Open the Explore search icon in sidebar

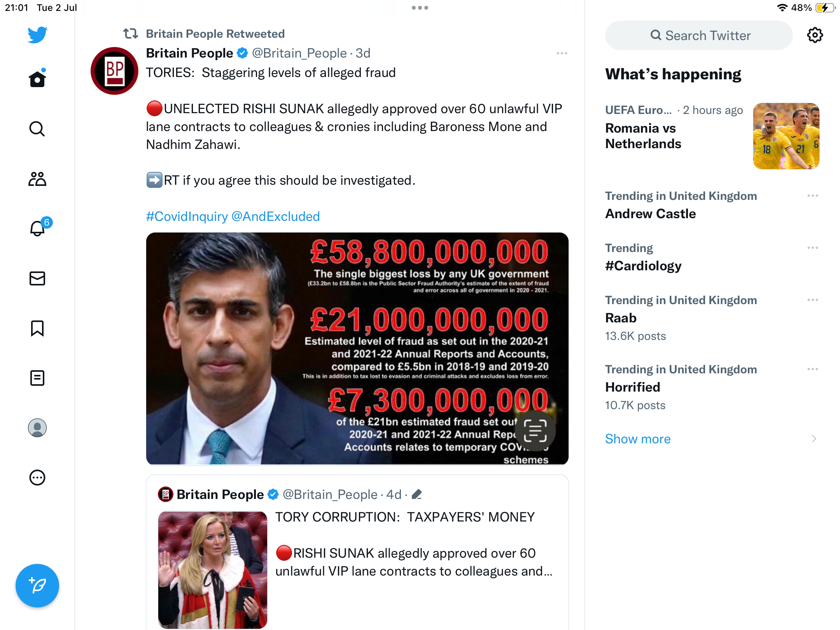37,129
